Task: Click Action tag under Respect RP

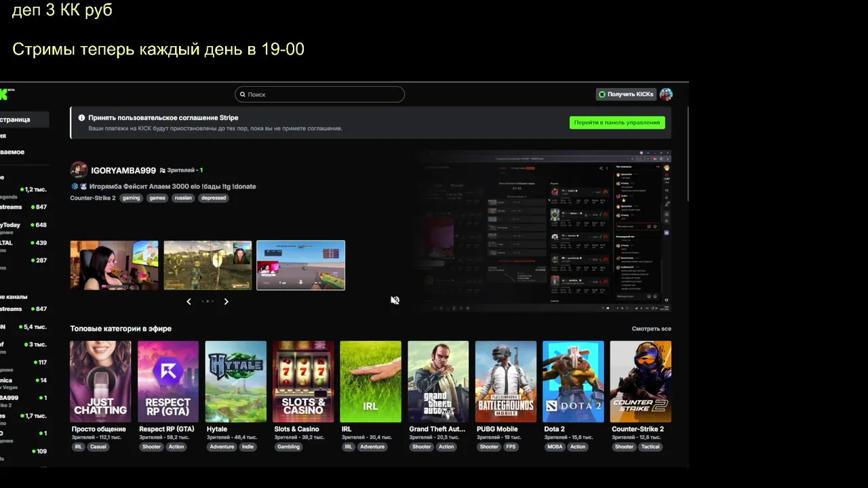Action: coord(176,447)
